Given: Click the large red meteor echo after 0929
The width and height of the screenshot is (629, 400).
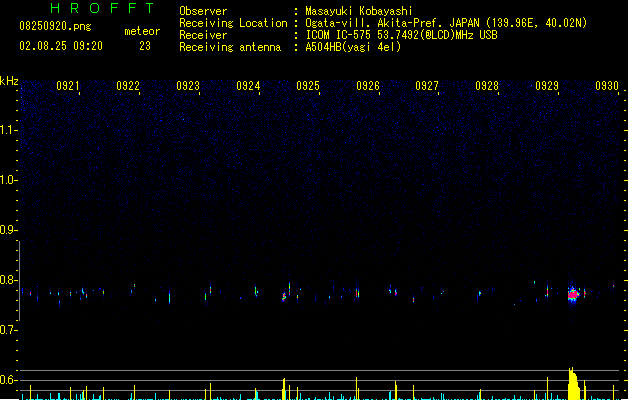Looking at the screenshot, I should 573,294.
